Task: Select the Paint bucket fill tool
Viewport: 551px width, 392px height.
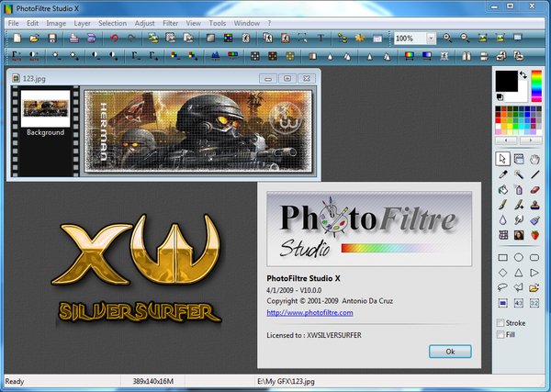Action: (x=503, y=190)
